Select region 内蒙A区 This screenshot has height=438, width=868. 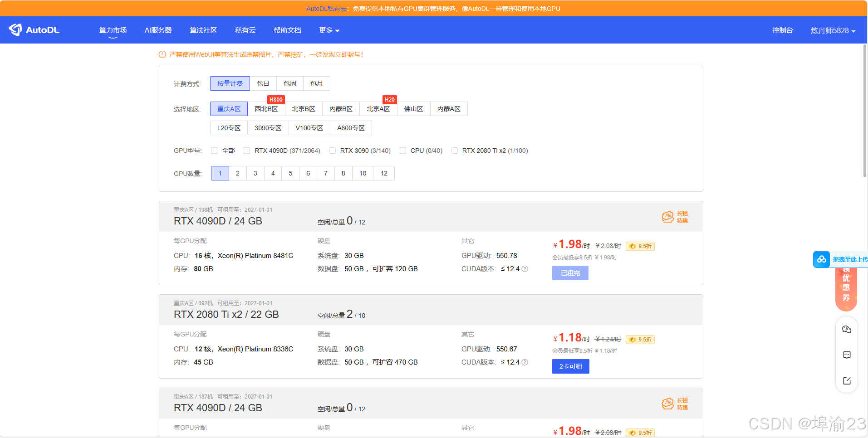[x=449, y=109]
